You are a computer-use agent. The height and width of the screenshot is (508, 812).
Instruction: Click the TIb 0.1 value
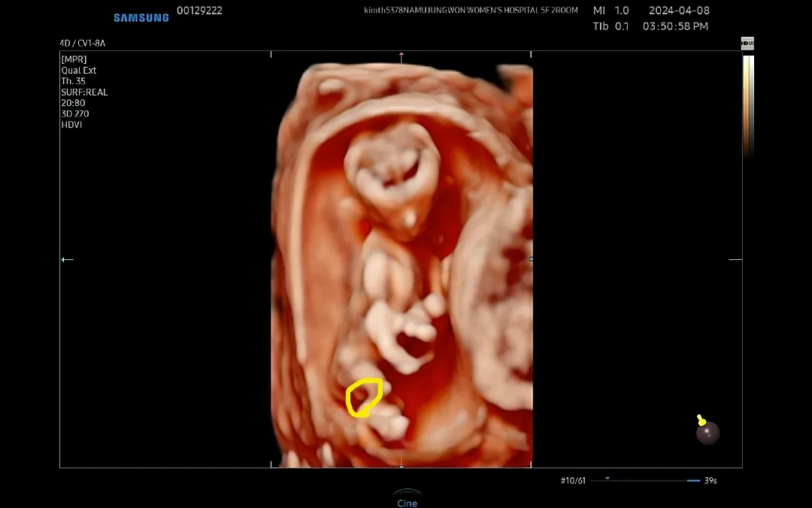point(611,26)
